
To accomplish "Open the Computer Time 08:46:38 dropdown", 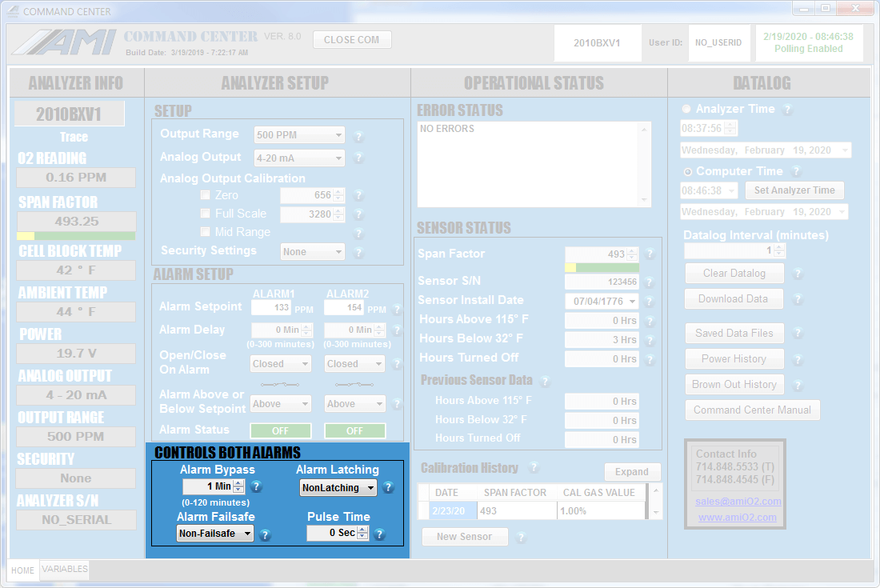I will pyautogui.click(x=709, y=190).
